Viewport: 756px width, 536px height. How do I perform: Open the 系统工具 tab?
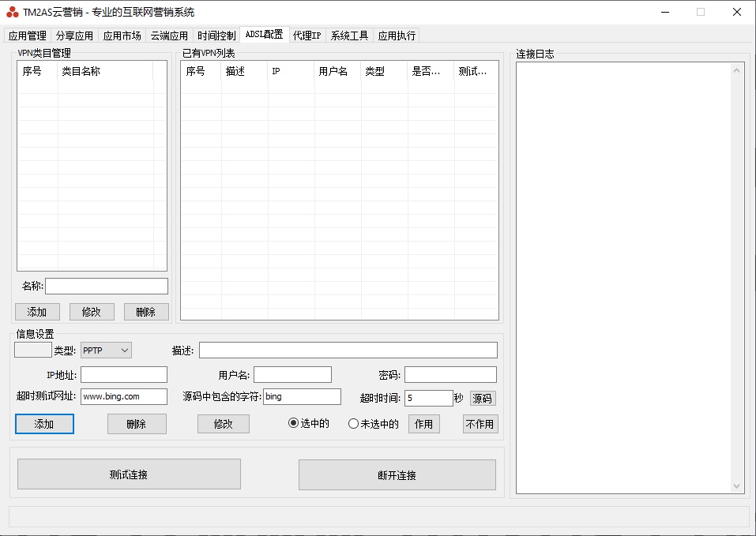pyautogui.click(x=349, y=36)
